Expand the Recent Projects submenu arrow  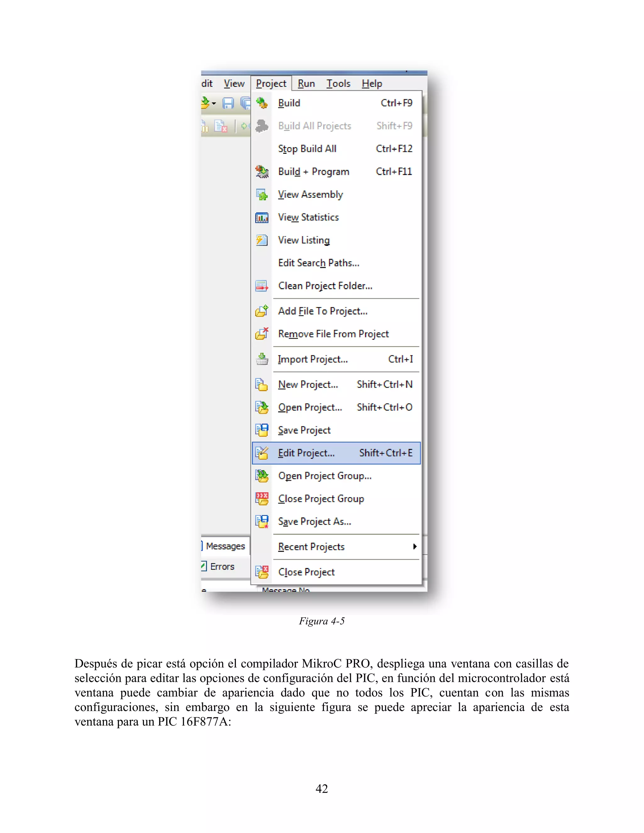[x=415, y=547]
